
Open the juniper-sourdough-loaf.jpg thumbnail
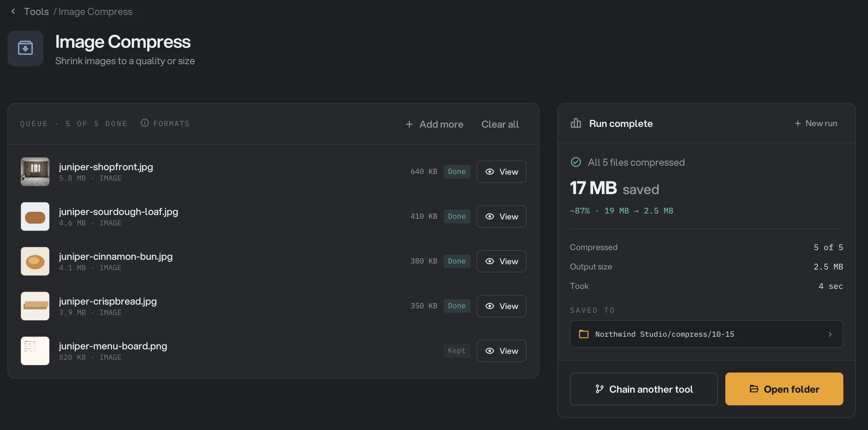coord(35,216)
